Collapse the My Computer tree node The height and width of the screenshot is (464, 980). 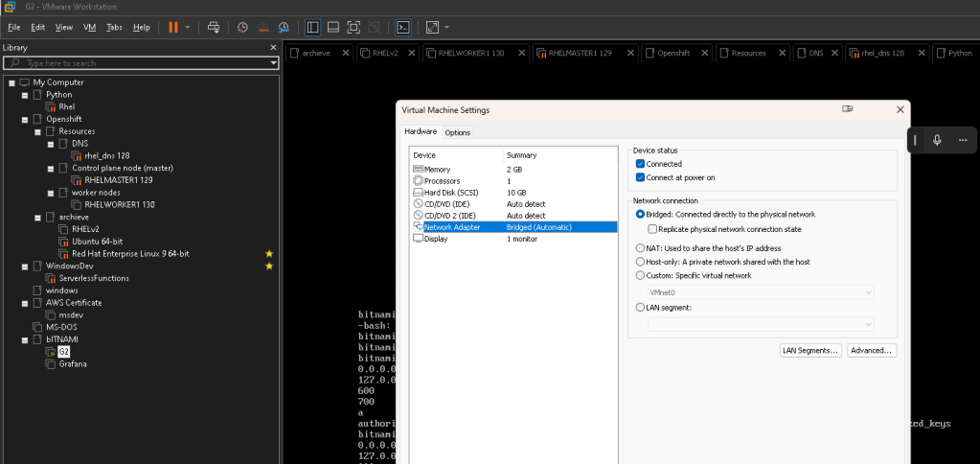pyautogui.click(x=11, y=82)
